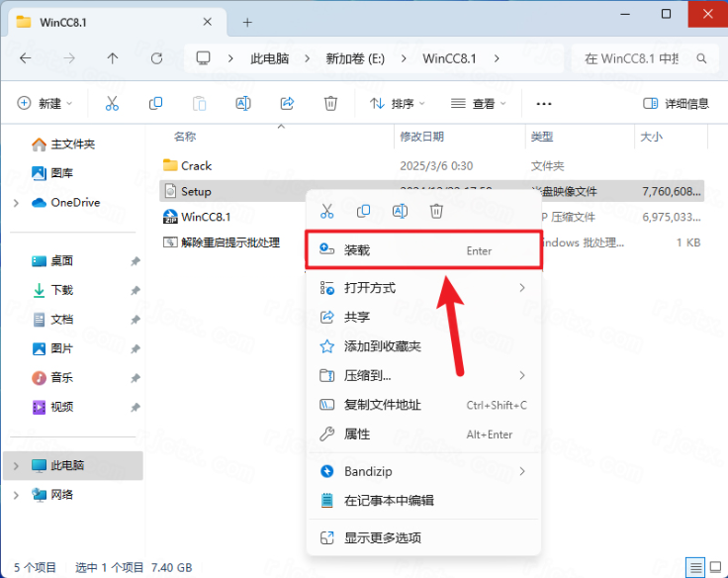Click the Rename icon in the context menu
The image size is (728, 578).
tap(400, 212)
